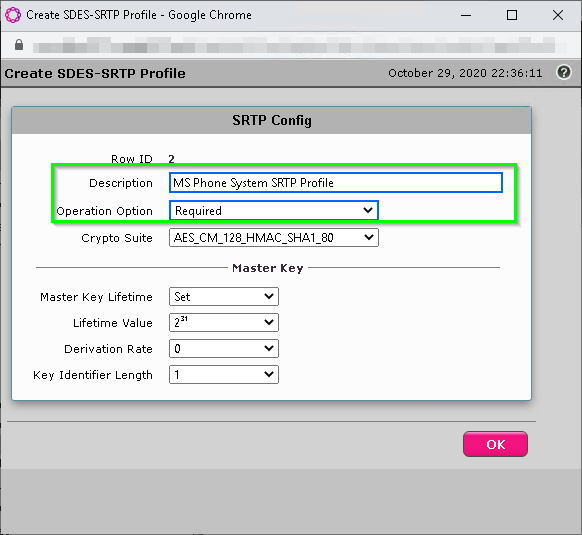
Task: Open the Master Key Lifetime dropdown
Action: 224,296
